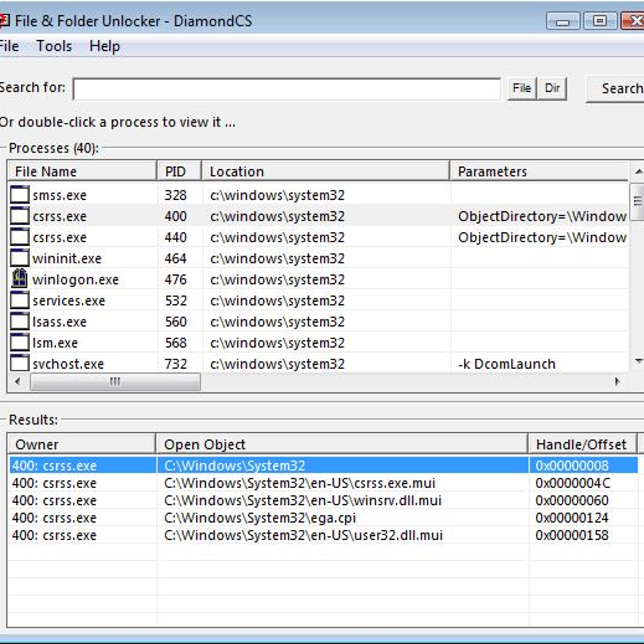Click PID 476 cell
The width and height of the screenshot is (644, 644).
click(176, 279)
